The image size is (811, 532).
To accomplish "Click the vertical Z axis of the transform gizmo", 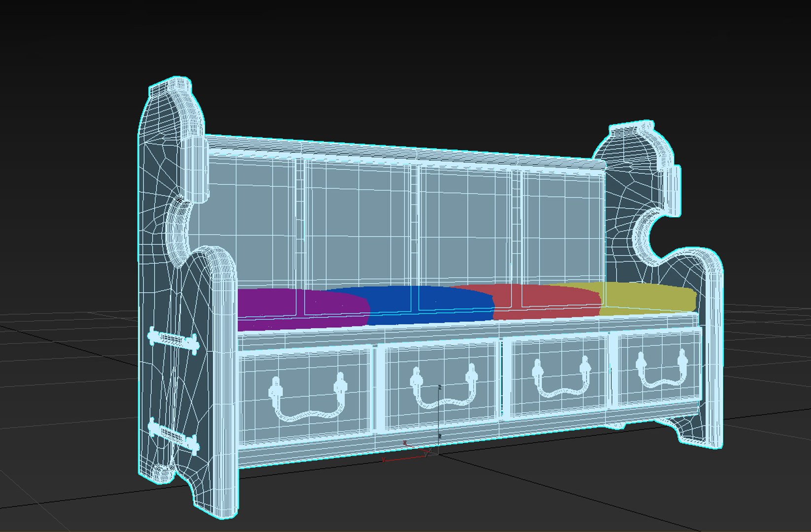I will click(x=439, y=419).
